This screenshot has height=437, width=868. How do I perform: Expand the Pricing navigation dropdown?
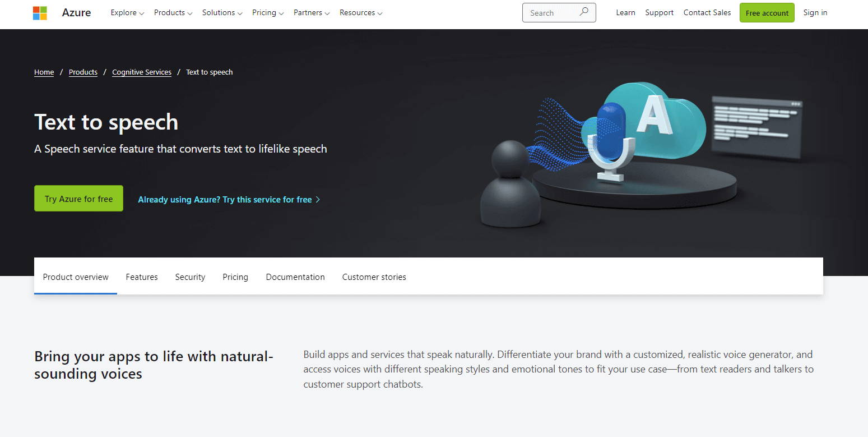point(268,13)
